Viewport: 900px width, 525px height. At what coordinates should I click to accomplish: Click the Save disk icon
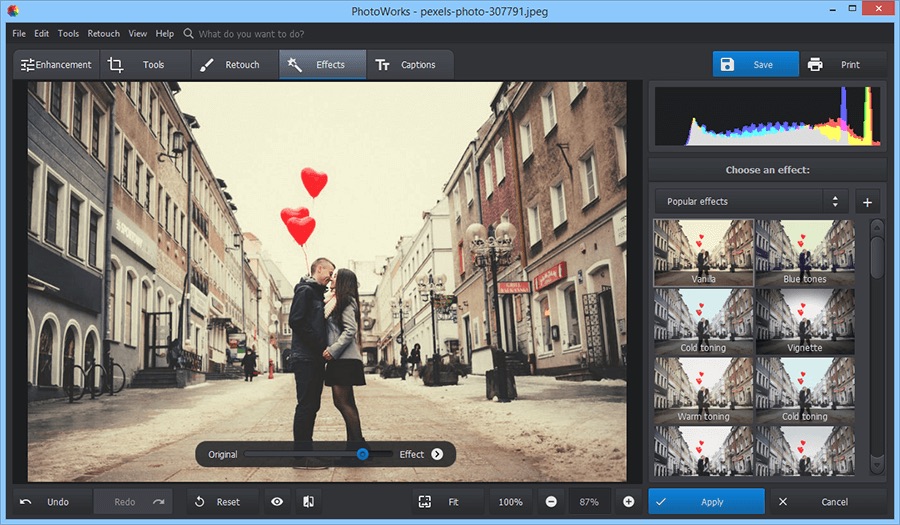[x=727, y=65]
